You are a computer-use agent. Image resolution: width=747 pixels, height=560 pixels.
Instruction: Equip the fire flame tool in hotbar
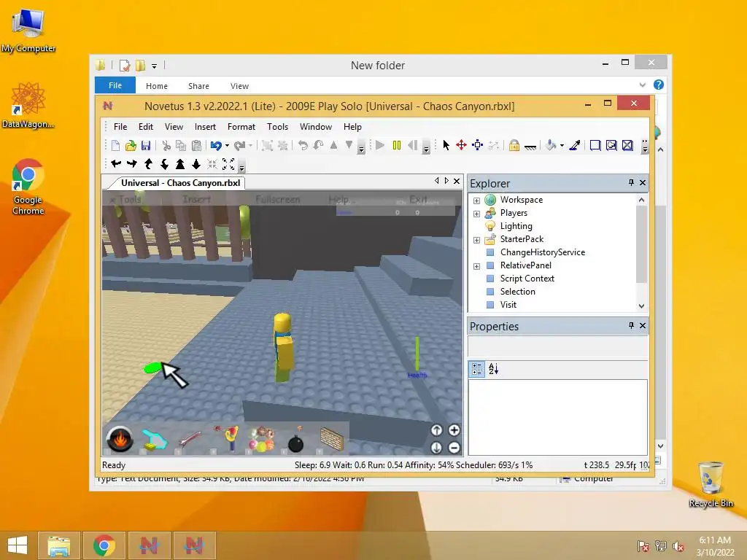120,439
